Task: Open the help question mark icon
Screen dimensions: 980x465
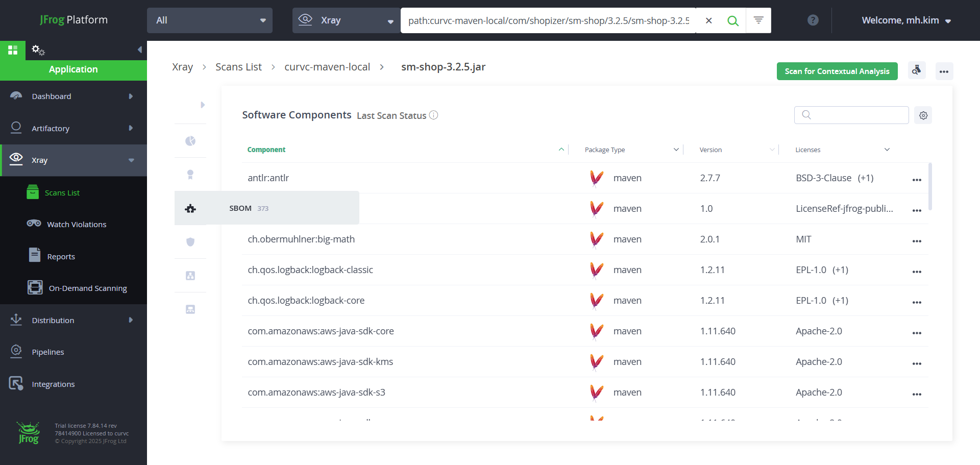Action: [813, 20]
